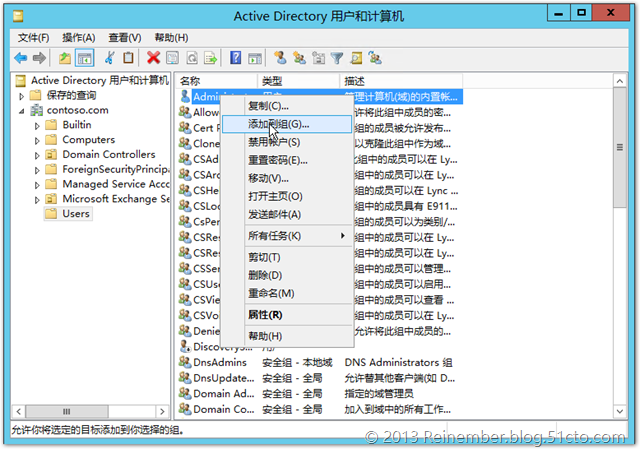Click the cut scissors toolbar icon
The image size is (640, 449).
pos(110,58)
